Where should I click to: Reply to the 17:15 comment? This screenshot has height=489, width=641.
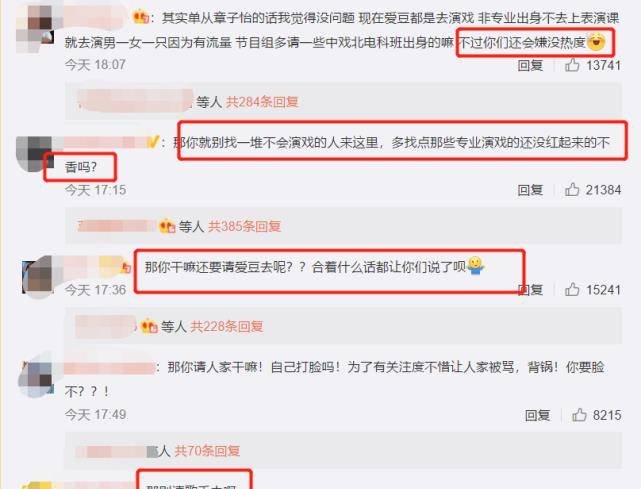[x=530, y=190]
